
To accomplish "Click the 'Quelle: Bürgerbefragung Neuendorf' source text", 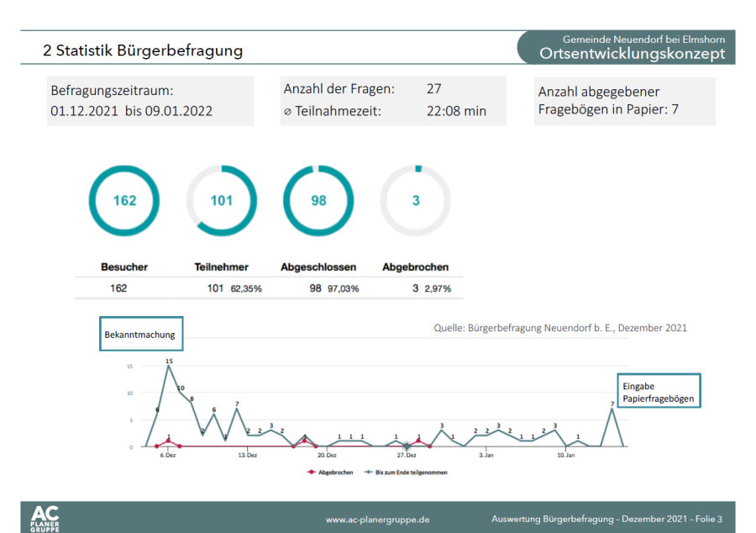I will tap(560, 327).
